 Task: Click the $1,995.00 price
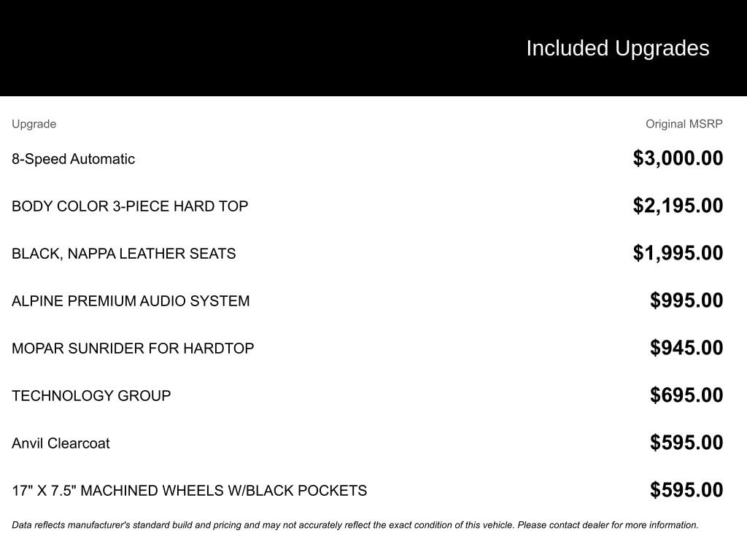tap(678, 253)
